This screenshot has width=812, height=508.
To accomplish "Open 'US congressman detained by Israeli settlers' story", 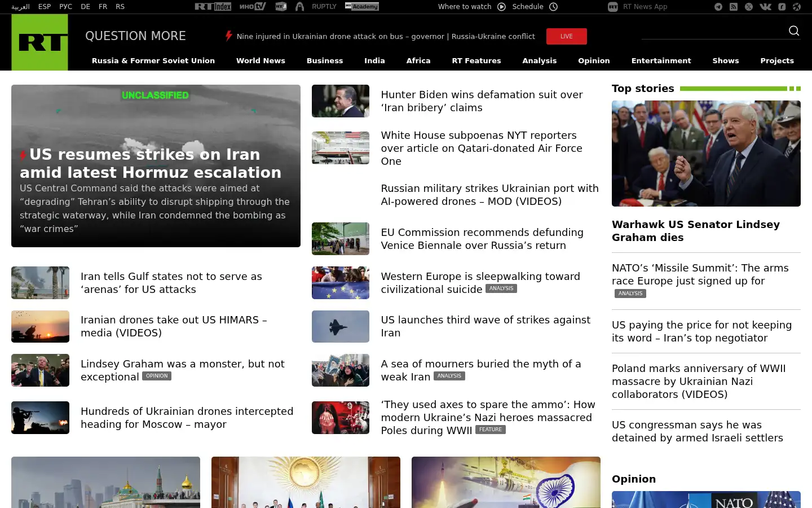I will (x=698, y=431).
